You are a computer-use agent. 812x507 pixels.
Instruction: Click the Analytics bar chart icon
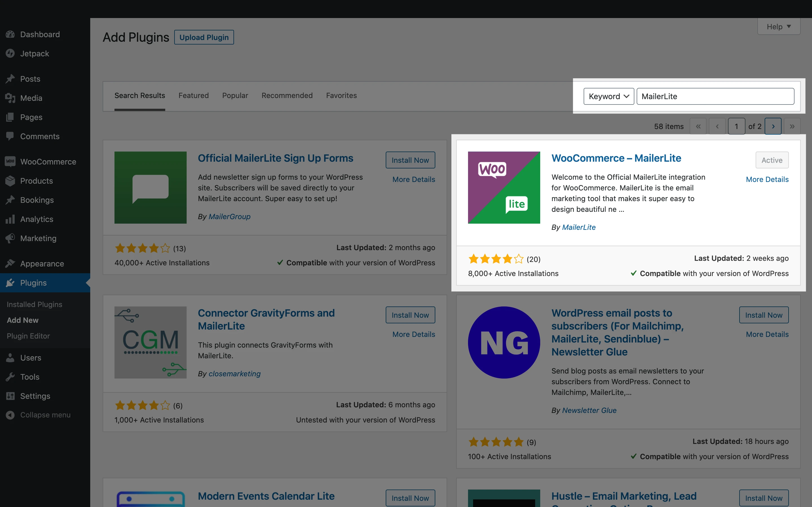click(x=10, y=219)
